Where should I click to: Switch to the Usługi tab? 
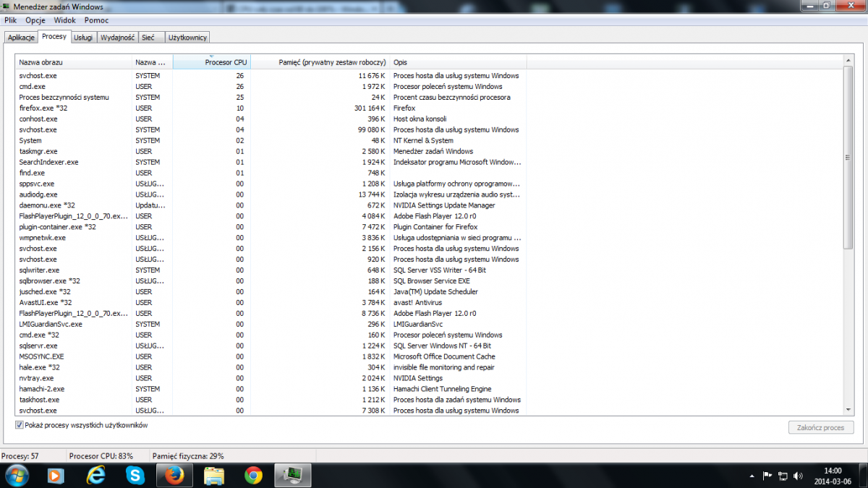[84, 37]
